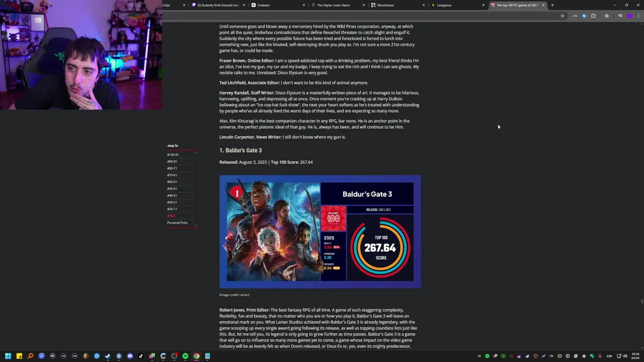The image size is (644, 362).
Task: Click the Jump To sidebar label
Action: (x=173, y=146)
